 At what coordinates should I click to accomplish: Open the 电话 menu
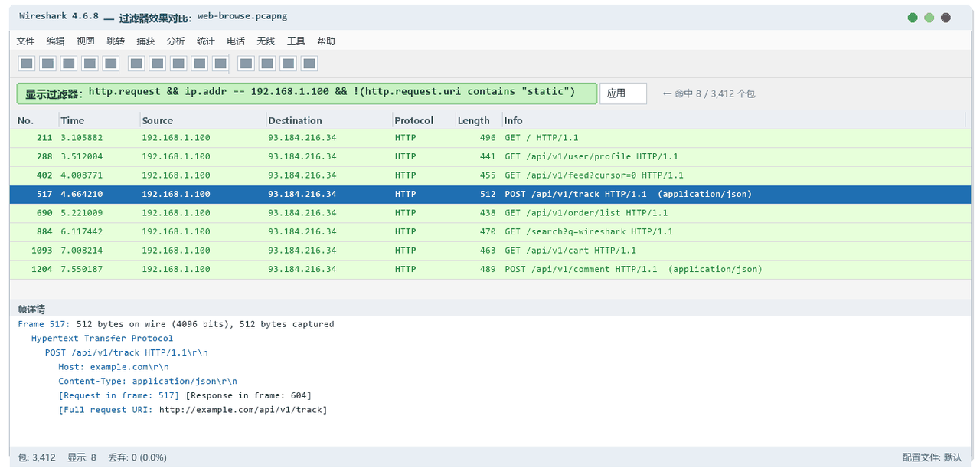236,41
